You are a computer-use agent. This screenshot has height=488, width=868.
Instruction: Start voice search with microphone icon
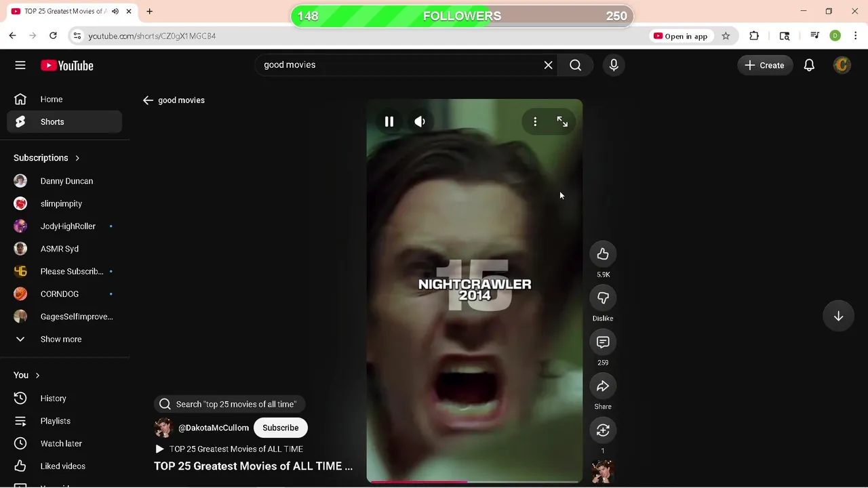click(x=614, y=65)
